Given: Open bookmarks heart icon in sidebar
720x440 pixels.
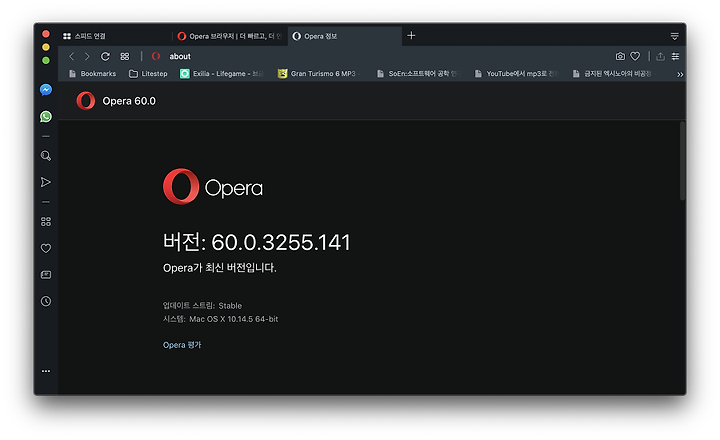Looking at the screenshot, I should [46, 248].
